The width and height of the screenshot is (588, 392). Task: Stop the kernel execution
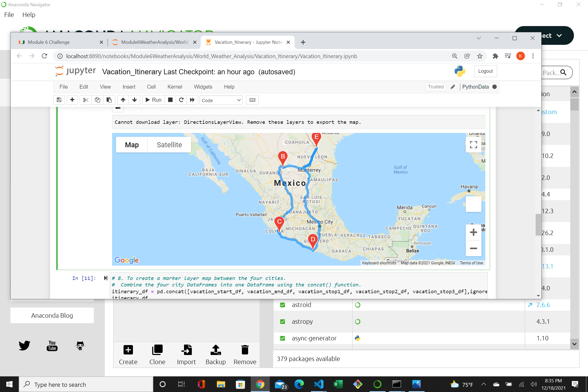170,100
